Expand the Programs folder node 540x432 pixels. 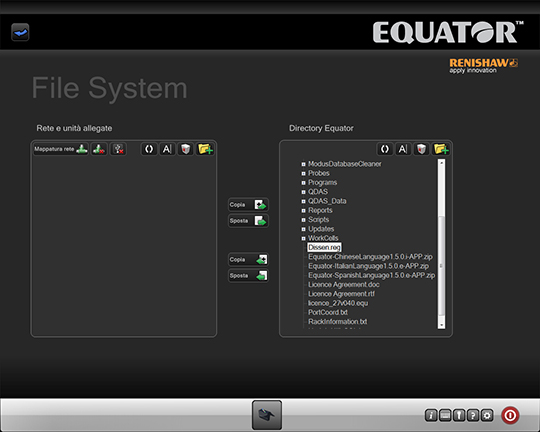pos(303,183)
